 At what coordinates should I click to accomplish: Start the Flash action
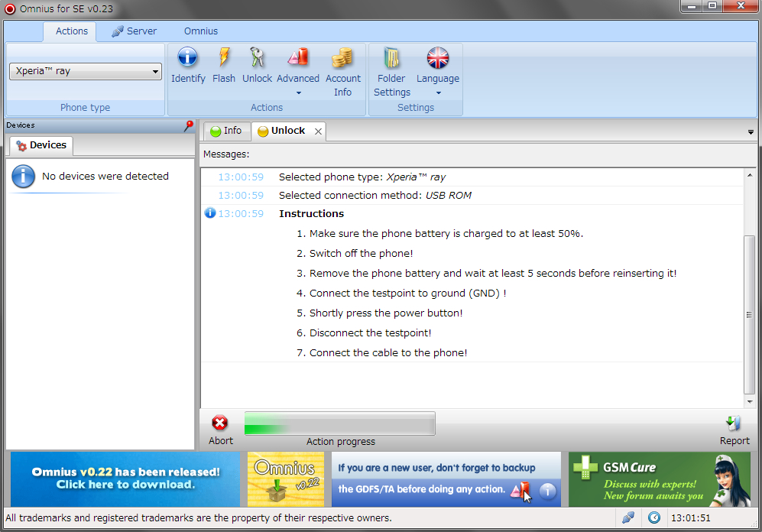coord(223,57)
